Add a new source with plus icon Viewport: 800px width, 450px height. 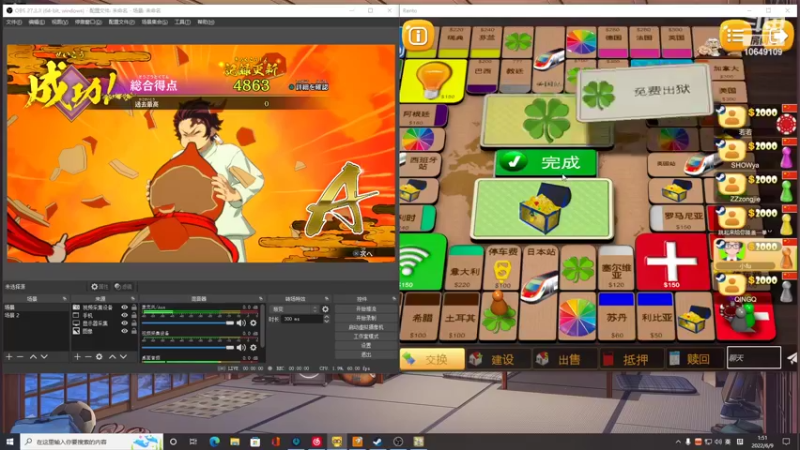pos(77,357)
